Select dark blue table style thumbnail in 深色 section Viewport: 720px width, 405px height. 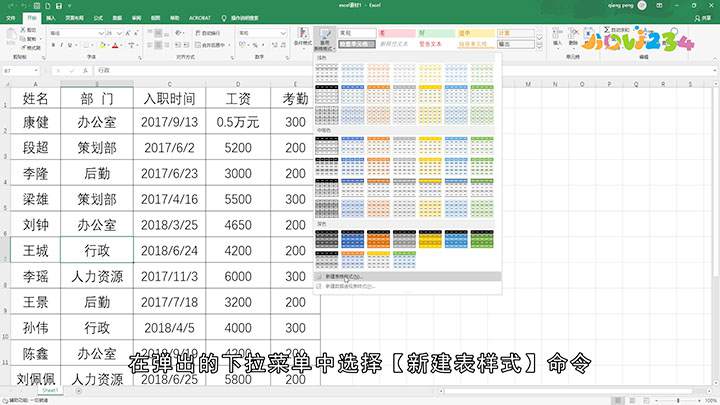[352, 239]
